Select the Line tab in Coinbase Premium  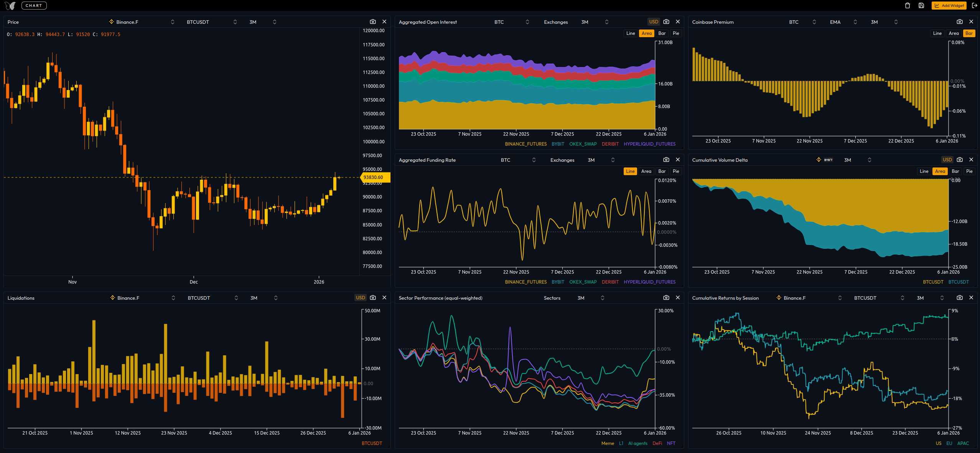pyautogui.click(x=937, y=33)
